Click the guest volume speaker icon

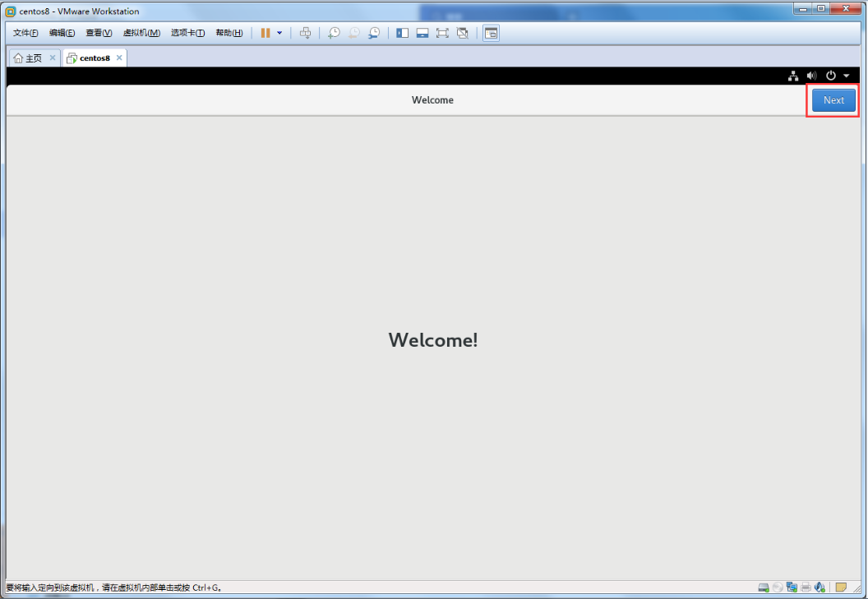(812, 76)
